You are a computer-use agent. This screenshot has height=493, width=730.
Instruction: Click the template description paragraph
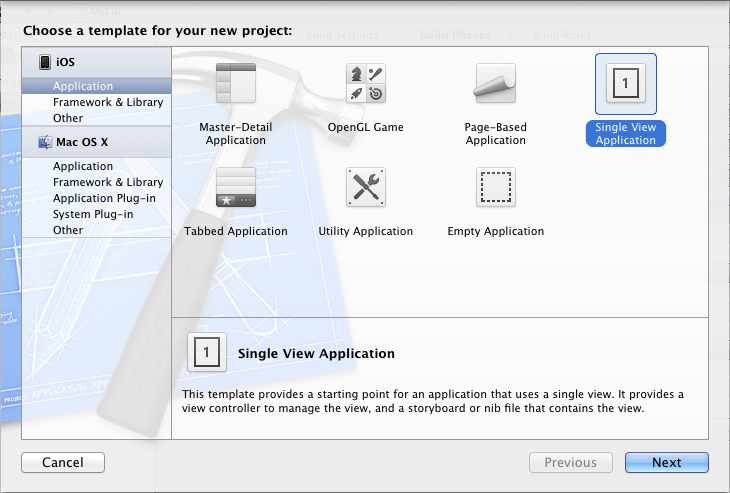pyautogui.click(x=433, y=401)
